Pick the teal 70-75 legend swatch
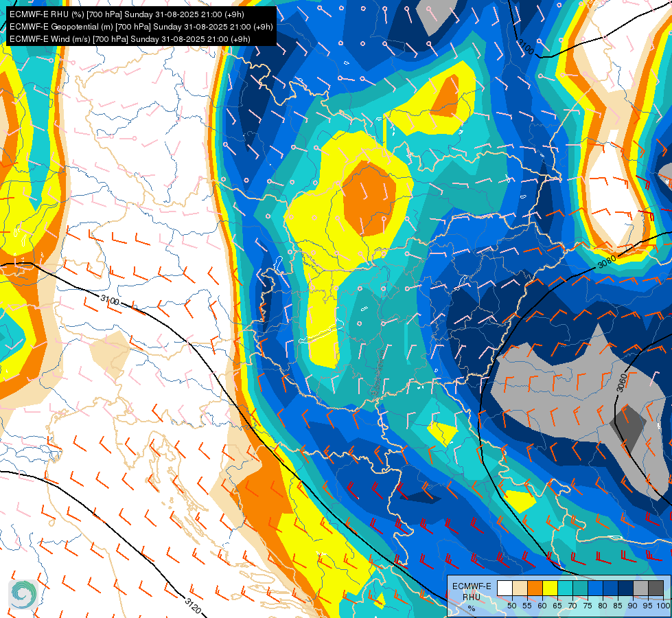This screenshot has width=672, height=618. point(580,588)
